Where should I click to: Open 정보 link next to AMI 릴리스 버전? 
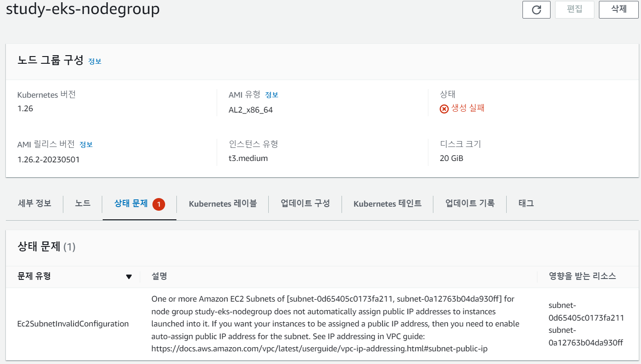(x=86, y=145)
